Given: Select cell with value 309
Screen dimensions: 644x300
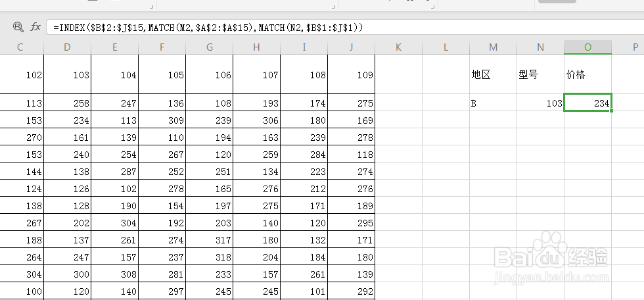Looking at the screenshot, I should (162, 120).
